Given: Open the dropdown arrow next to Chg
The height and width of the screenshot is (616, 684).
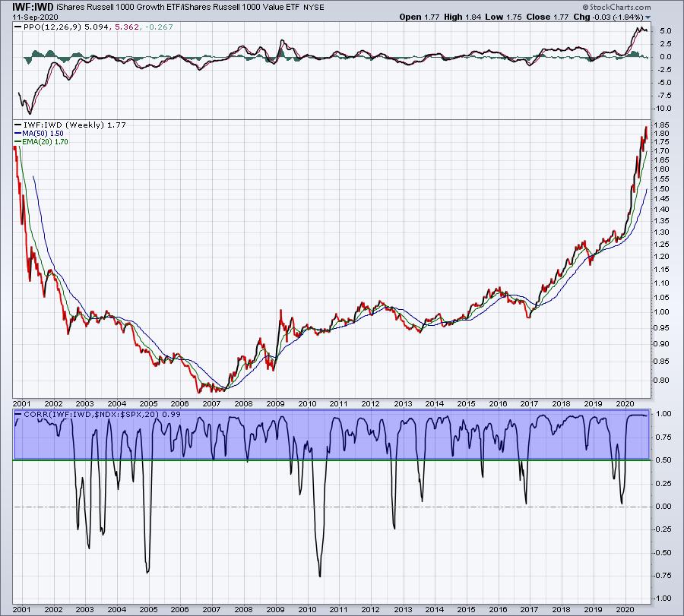Looking at the screenshot, I should [x=648, y=17].
